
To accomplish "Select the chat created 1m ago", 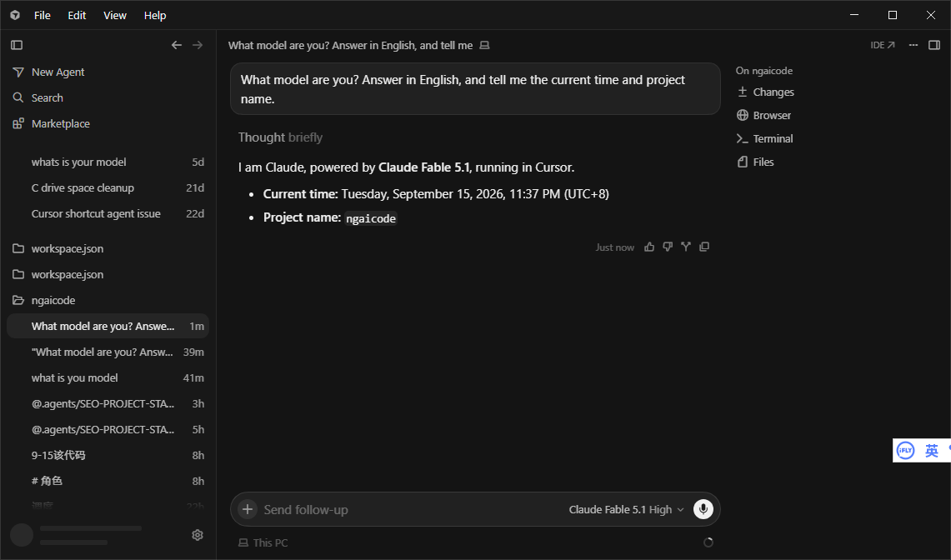I will 108,326.
